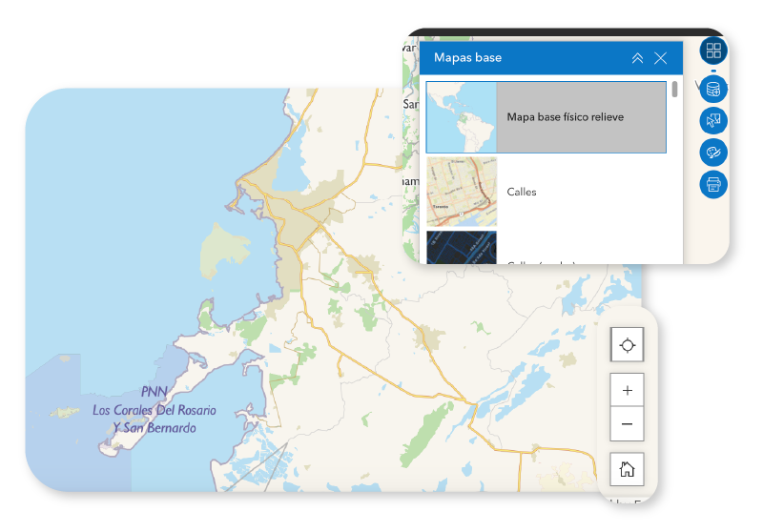Activate the select features tool icon
The height and width of the screenshot is (532, 763).
click(713, 121)
